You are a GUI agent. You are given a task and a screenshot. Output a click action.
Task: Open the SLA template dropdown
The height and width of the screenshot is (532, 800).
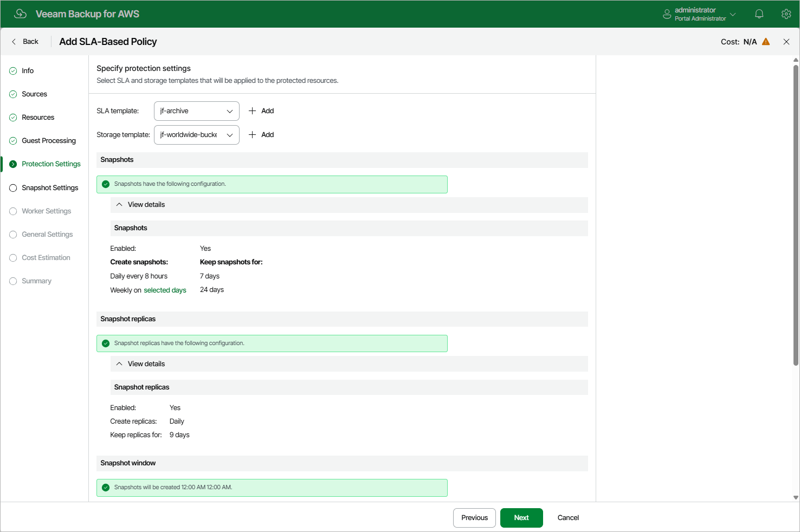click(197, 111)
